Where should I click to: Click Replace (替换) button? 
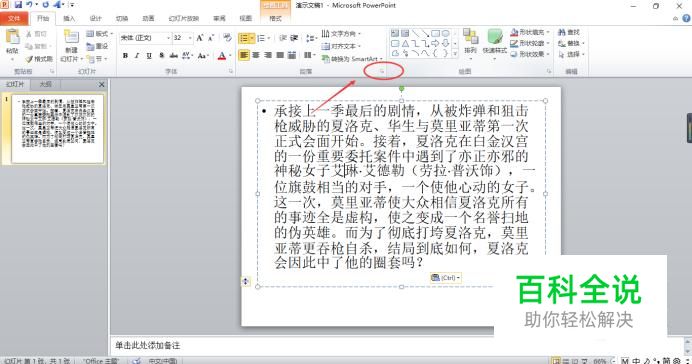tap(571, 43)
